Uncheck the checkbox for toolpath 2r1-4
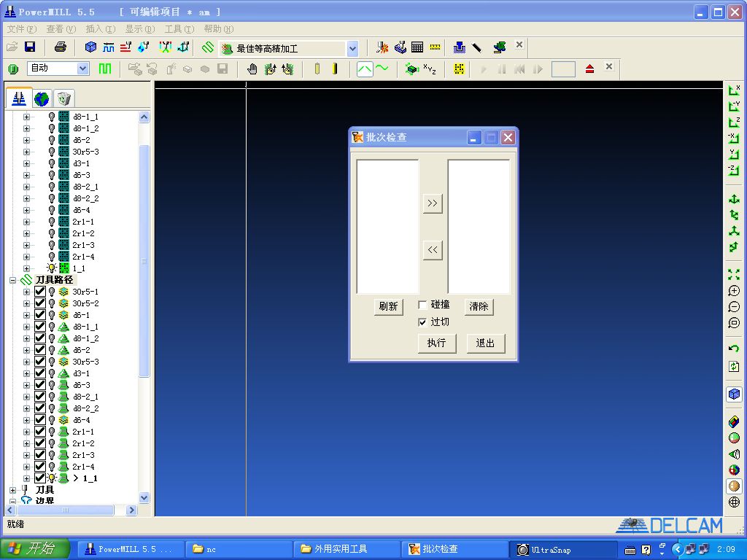Screen dimensions: 747x560 click(40, 467)
